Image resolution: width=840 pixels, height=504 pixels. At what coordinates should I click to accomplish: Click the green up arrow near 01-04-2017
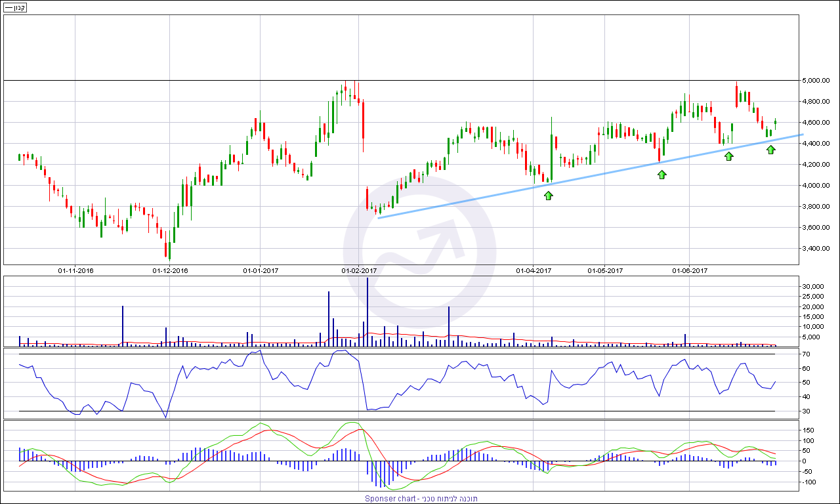[x=549, y=195]
